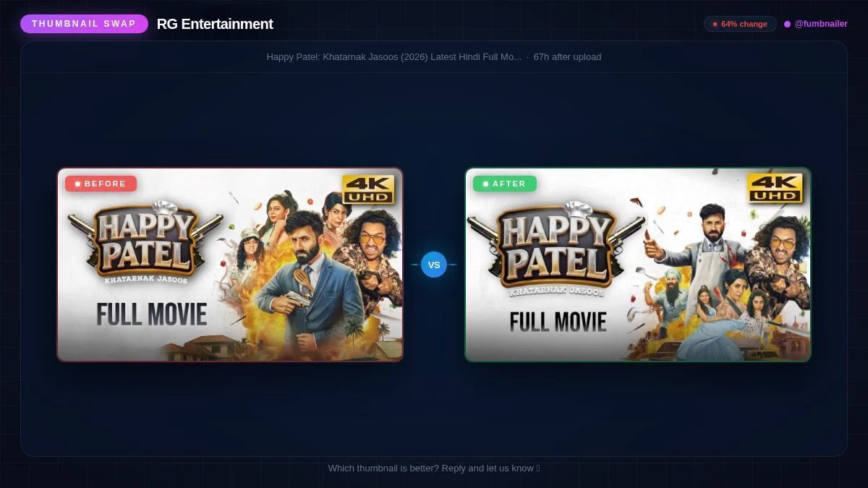Click the green AFTER label badge
868x488 pixels.
click(504, 184)
